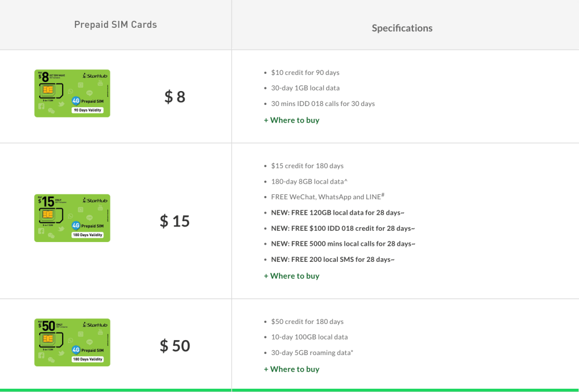Screen dimensions: 579x392
Task: Expand Where to buy for $8 SIM
Action: coord(292,120)
